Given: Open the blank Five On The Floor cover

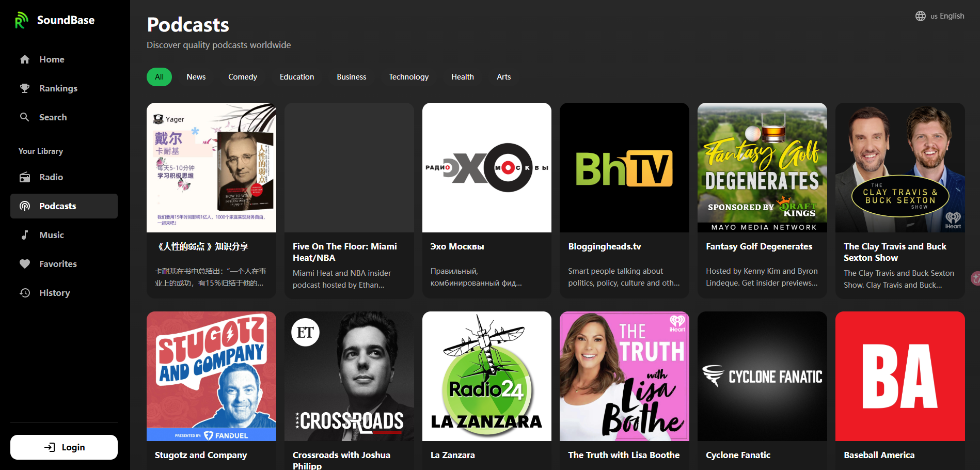Looking at the screenshot, I should coord(349,167).
